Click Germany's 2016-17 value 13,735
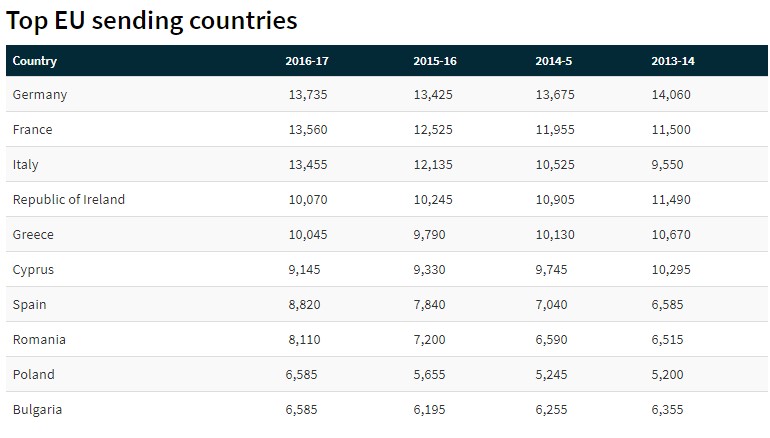Screen dimensions: 770x438 click(307, 95)
